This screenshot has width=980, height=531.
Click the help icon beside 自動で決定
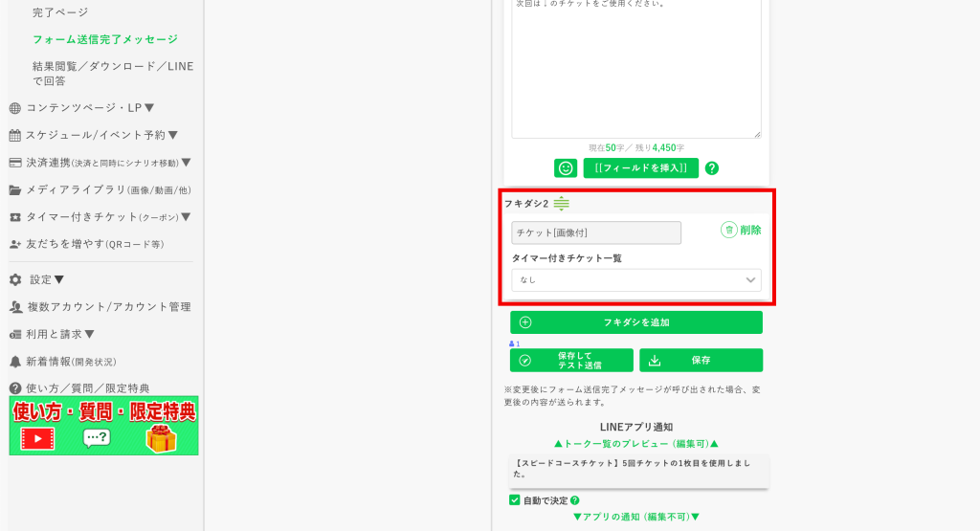pyautogui.click(x=575, y=500)
